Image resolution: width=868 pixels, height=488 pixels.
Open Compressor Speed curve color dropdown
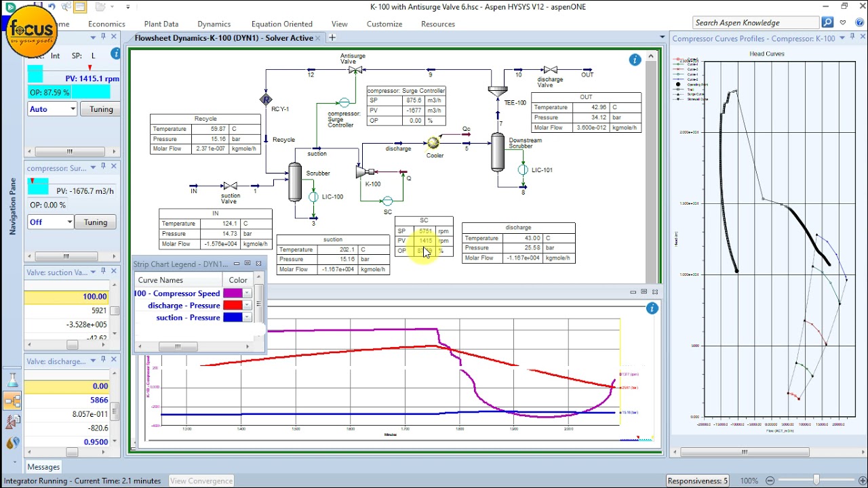click(x=247, y=293)
